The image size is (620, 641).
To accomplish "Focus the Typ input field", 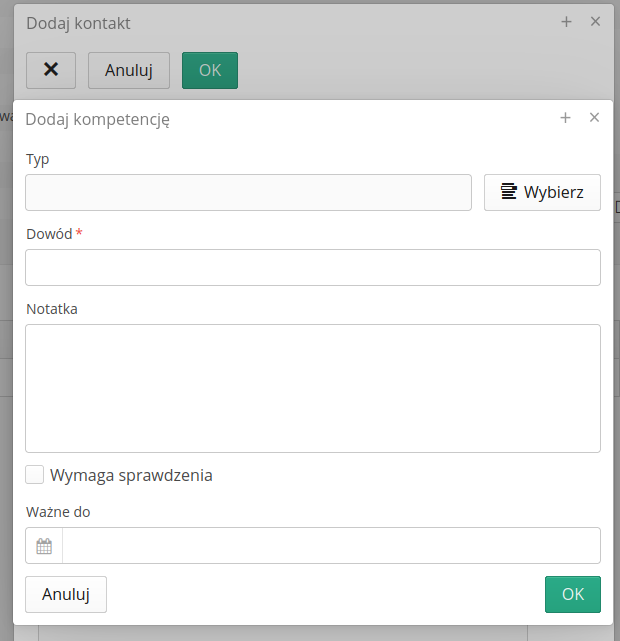I will 248,192.
